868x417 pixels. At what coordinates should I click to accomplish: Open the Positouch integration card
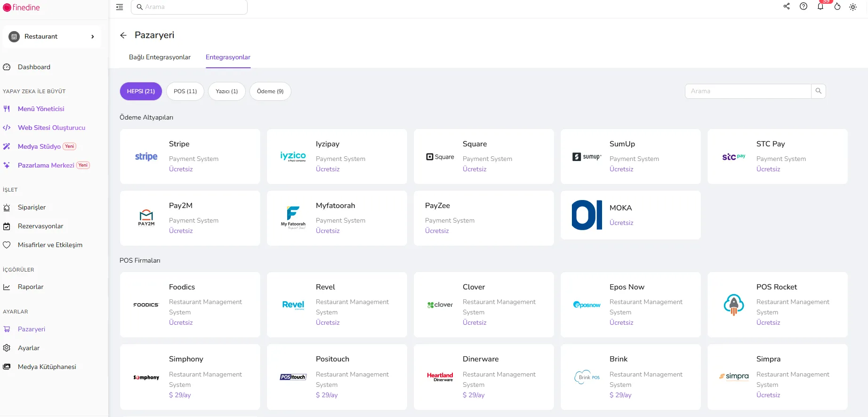click(337, 377)
